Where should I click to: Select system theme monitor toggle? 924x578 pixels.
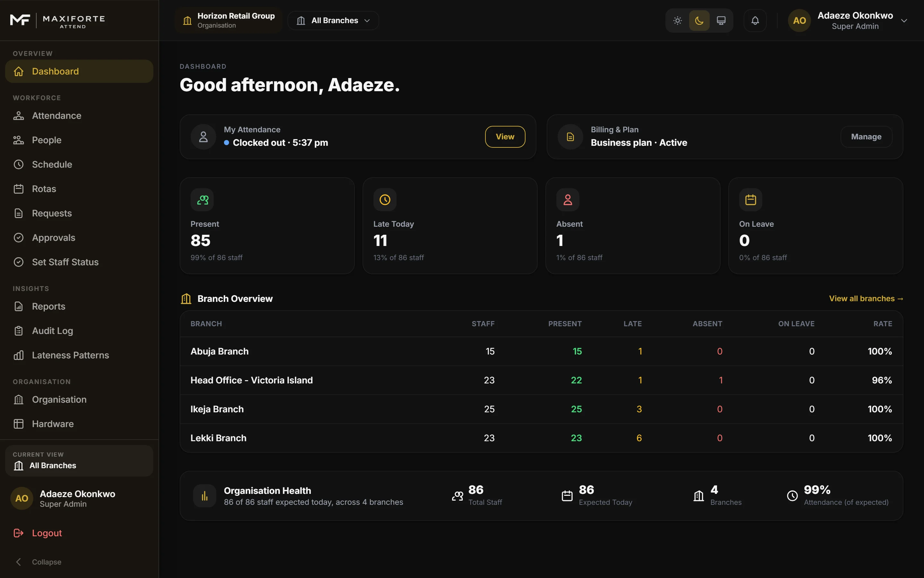point(721,21)
